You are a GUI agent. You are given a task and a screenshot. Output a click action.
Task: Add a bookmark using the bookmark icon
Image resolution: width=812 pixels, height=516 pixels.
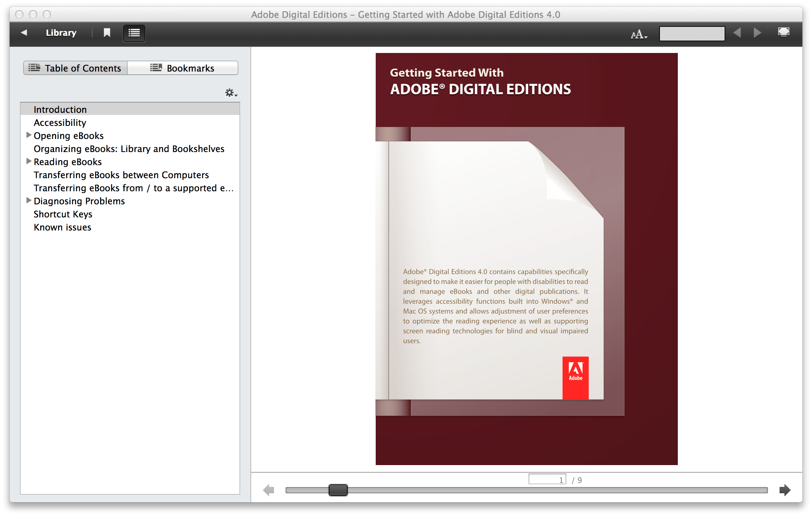[107, 32]
